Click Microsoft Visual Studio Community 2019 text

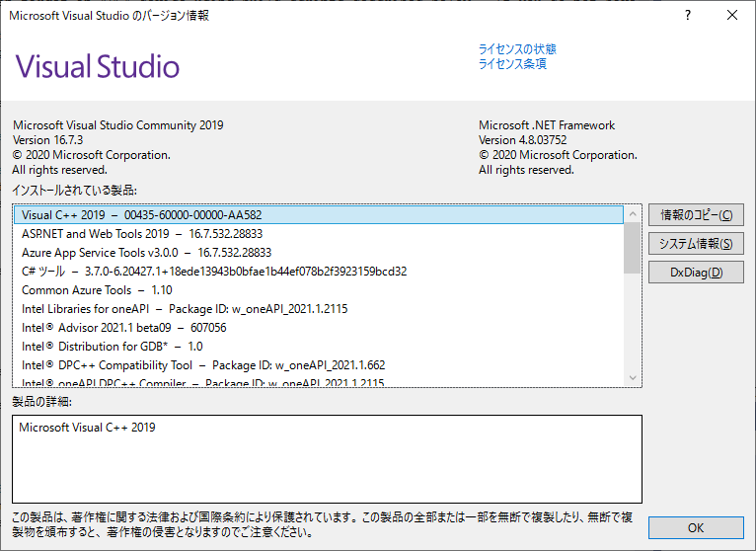(118, 125)
